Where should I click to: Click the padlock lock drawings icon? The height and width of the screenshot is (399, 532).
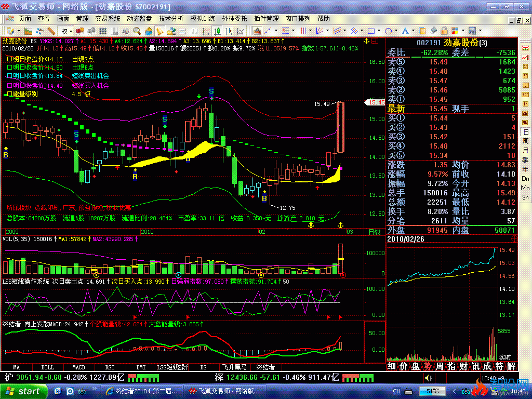pyautogui.click(x=444, y=31)
